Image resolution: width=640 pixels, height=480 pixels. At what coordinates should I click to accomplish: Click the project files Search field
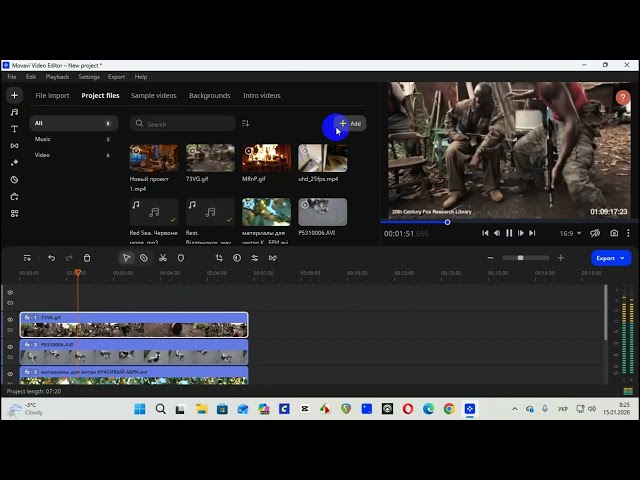(x=183, y=124)
